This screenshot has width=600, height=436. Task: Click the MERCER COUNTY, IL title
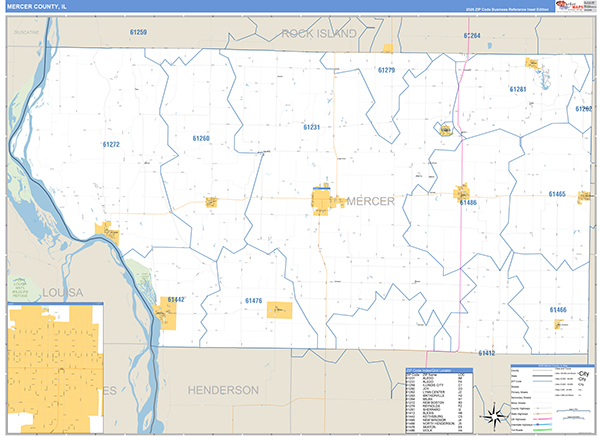click(37, 7)
